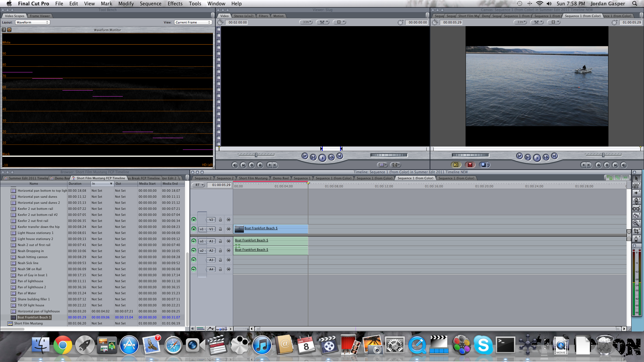The width and height of the screenshot is (644, 362).
Task: Select the Pen tool in palette
Action: 636,239
